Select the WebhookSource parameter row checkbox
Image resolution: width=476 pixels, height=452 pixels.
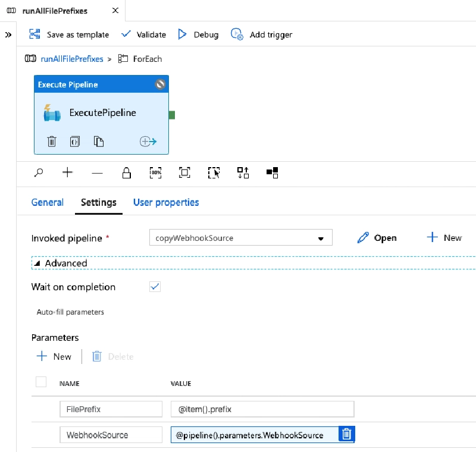point(40,435)
